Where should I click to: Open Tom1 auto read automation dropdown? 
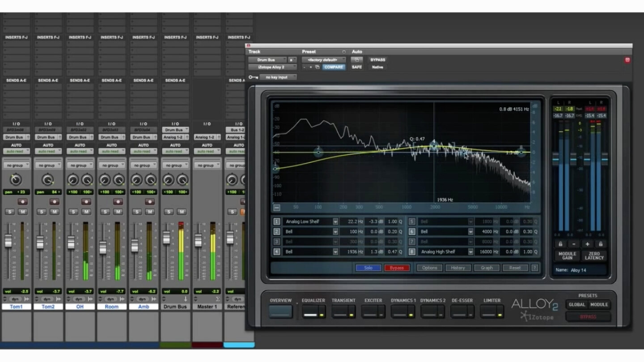(x=16, y=152)
